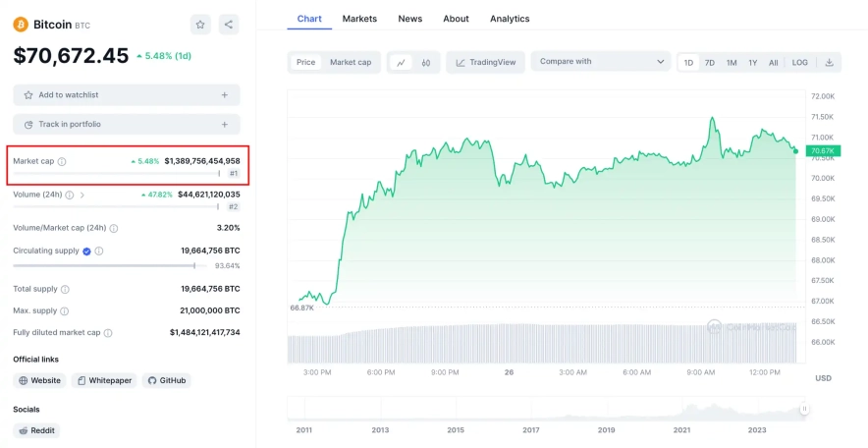Toggle the chart to Market cap view

pos(351,62)
